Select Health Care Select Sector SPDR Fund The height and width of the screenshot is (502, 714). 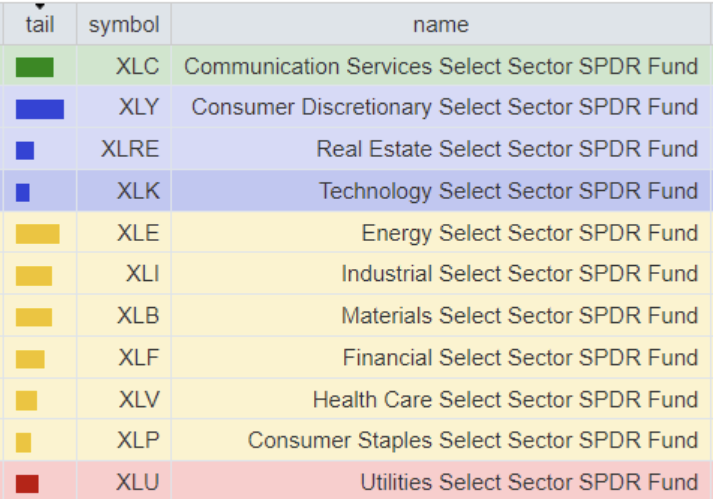point(505,400)
